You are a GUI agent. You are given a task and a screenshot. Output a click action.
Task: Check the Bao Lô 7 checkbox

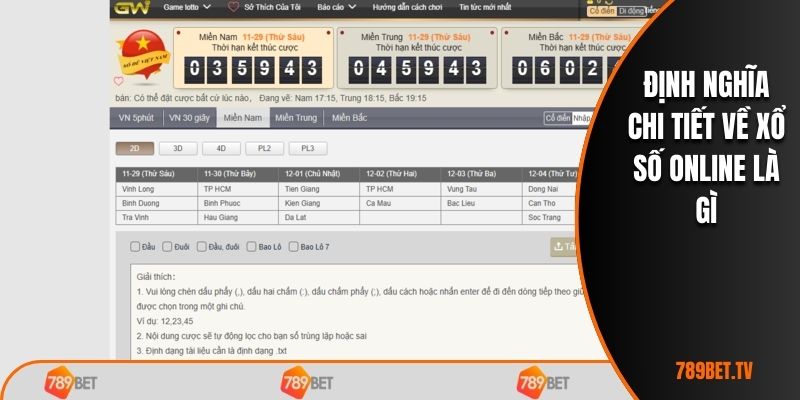[x=293, y=246]
